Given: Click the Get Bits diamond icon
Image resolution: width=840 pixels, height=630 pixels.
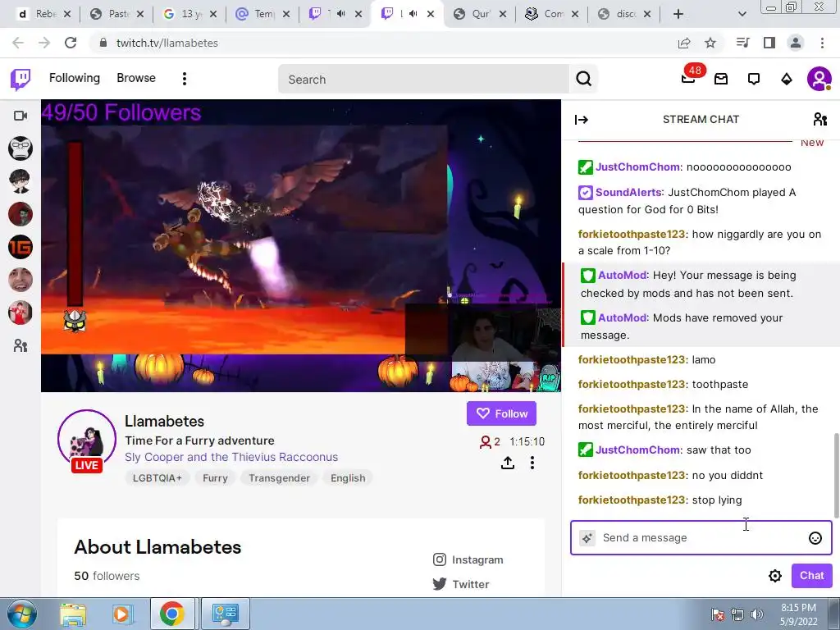Looking at the screenshot, I should [787, 80].
